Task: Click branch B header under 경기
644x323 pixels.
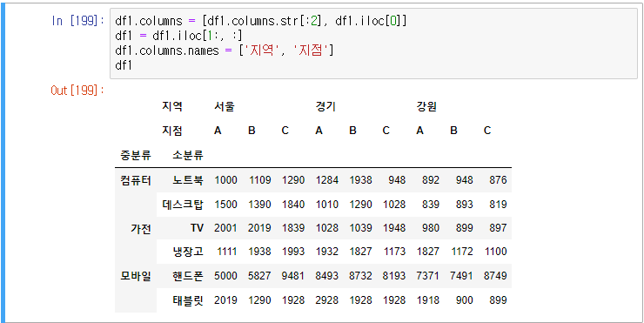Action: [352, 131]
